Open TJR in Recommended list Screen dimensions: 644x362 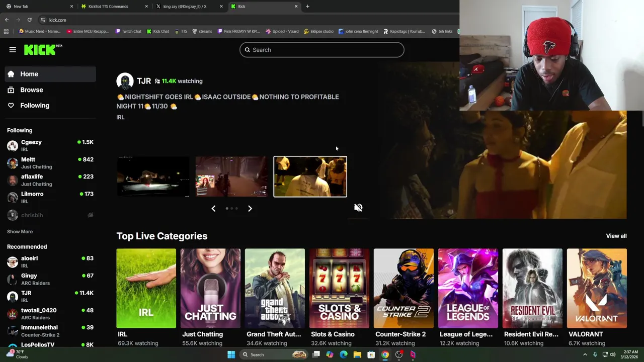50,296
